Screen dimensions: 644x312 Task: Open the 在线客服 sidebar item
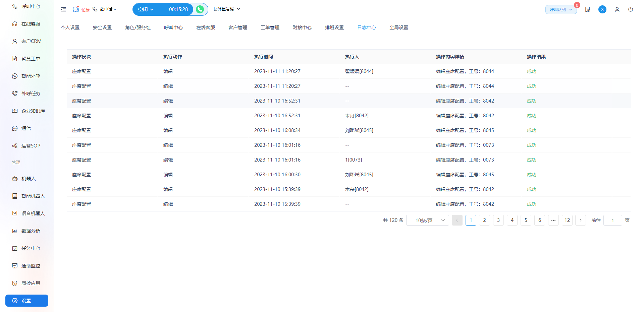[x=27, y=24]
